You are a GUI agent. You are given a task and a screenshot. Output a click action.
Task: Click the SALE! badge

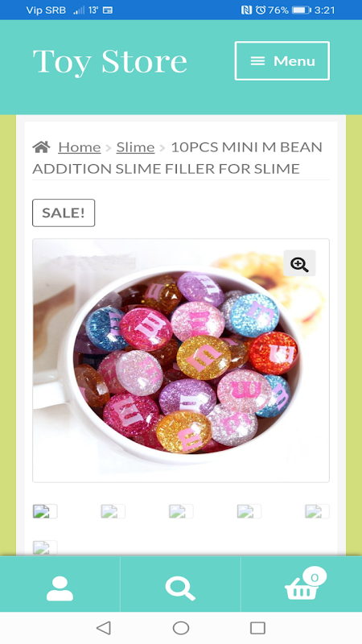(x=64, y=213)
